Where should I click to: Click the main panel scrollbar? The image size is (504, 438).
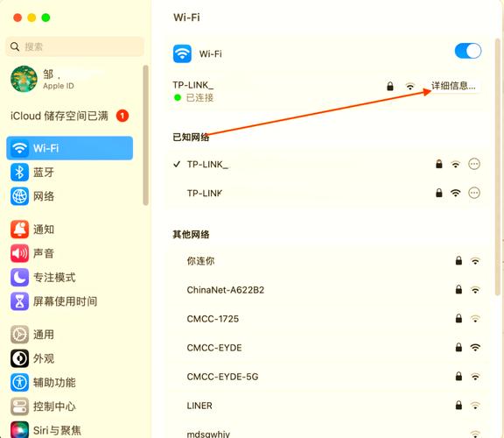(x=498, y=166)
